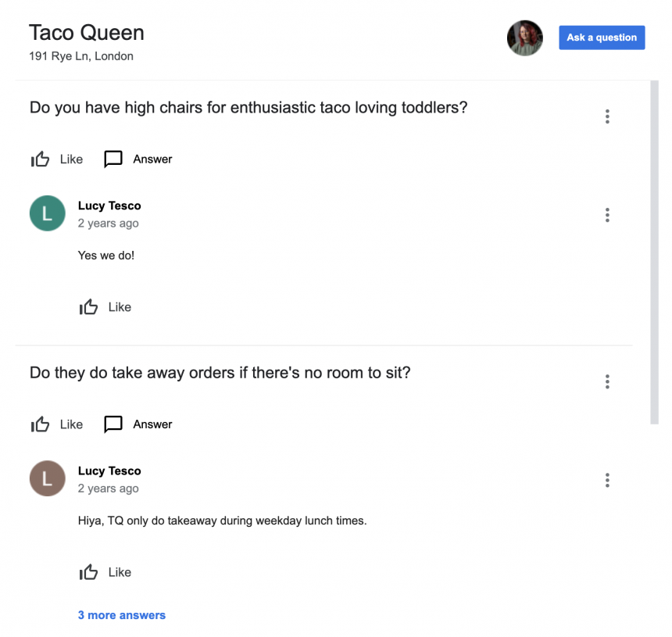Open the overflow menu on the high chairs question
Image resolution: width=672 pixels, height=637 pixels.
(607, 116)
